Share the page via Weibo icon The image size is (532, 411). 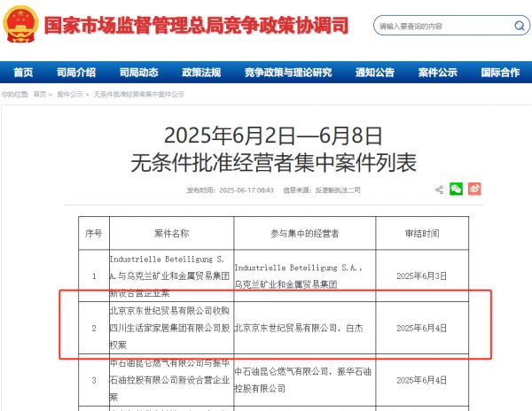(x=474, y=189)
